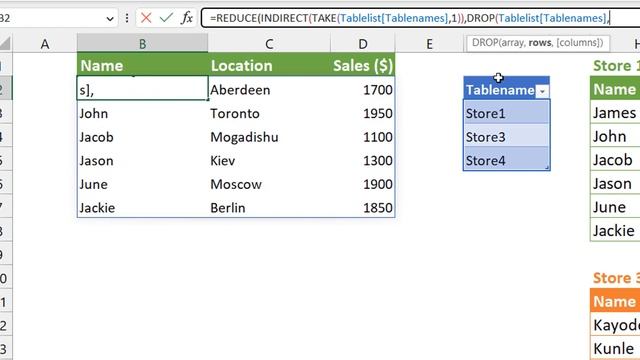Click the cell showing 'Mogadishu'
Viewport: 640px width, 360px height.
(269, 137)
